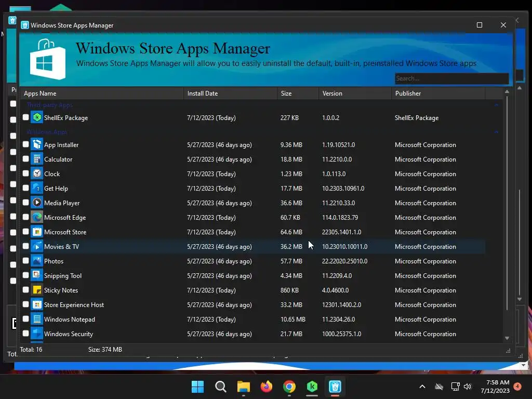Click the Store Experience Host icon
The width and height of the screenshot is (532, 399).
click(x=37, y=304)
